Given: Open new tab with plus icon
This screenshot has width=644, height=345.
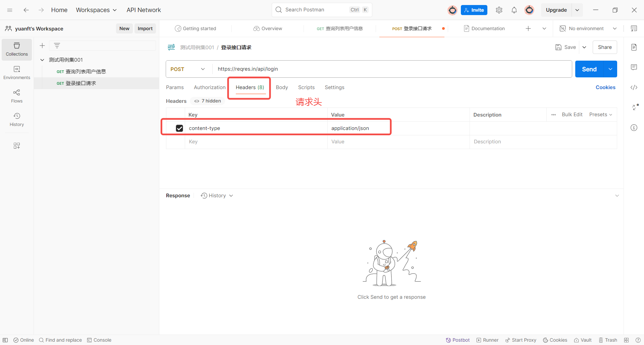Looking at the screenshot, I should [x=528, y=28].
